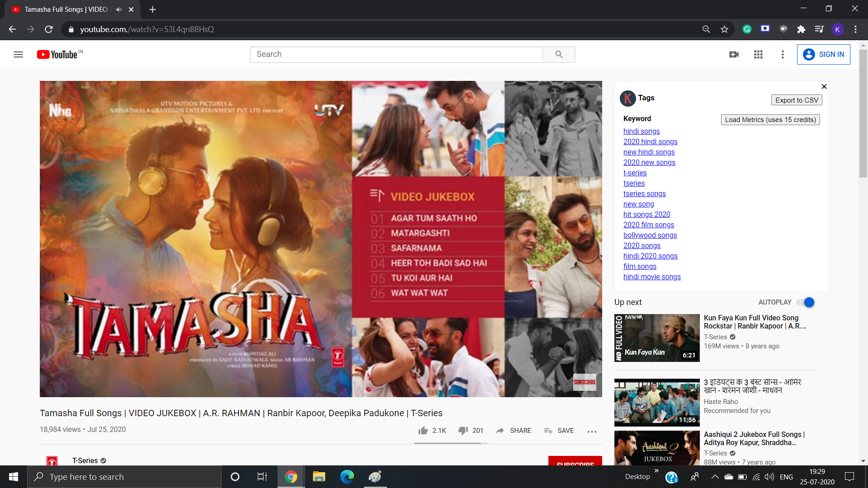Open the create video camera icon

[x=734, y=54]
